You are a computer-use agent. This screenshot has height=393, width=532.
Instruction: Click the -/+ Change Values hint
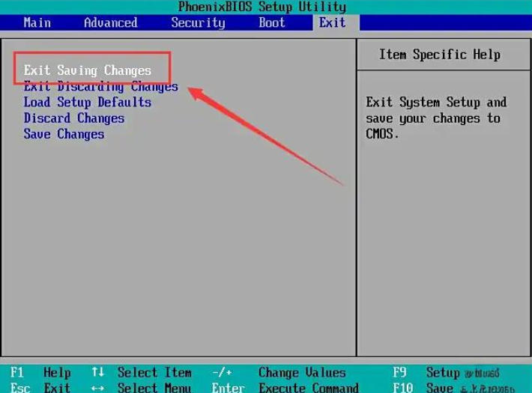point(279,373)
